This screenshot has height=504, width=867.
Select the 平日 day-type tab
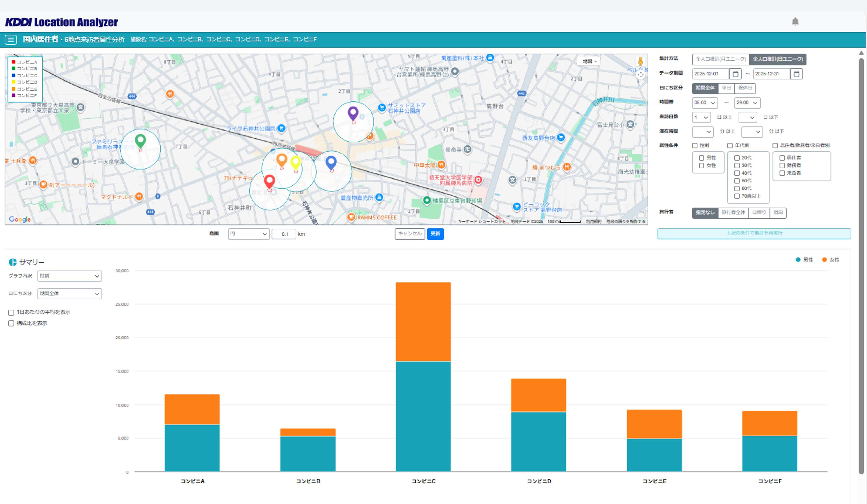click(x=726, y=88)
